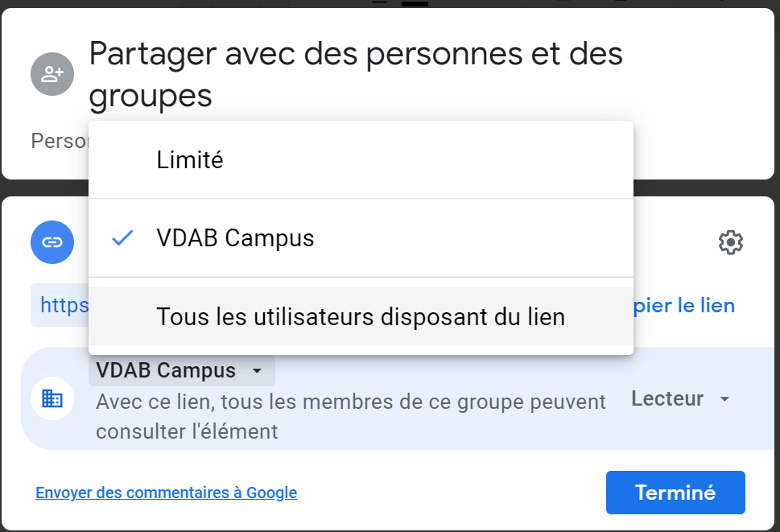Click the Partager avec des personnes title
The height and width of the screenshot is (532, 780).
356,75
